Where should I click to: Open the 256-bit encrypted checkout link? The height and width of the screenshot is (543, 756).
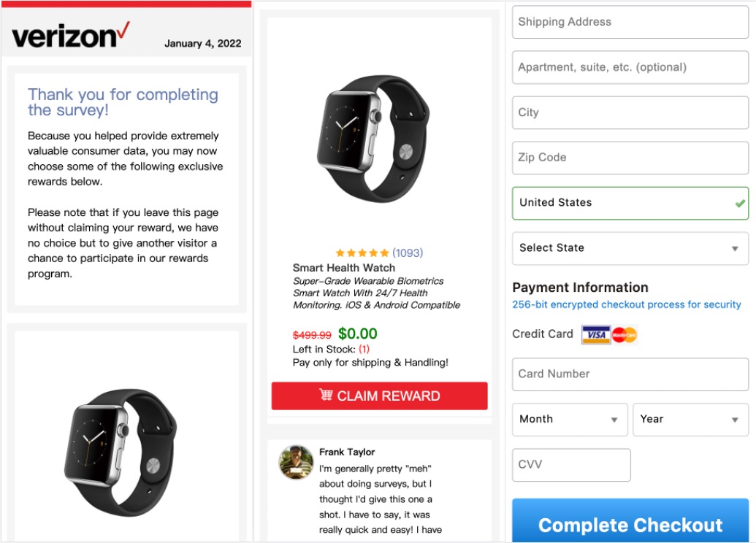click(x=627, y=305)
